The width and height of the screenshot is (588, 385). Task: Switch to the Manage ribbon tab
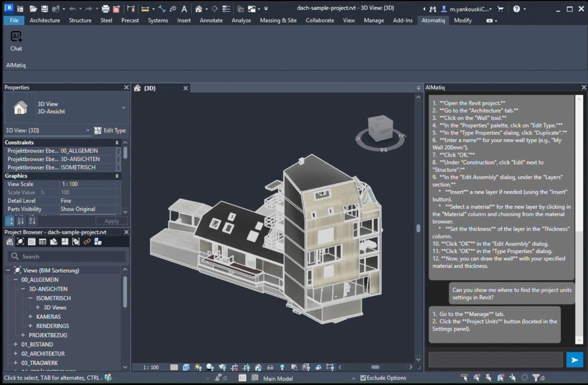[x=373, y=20]
